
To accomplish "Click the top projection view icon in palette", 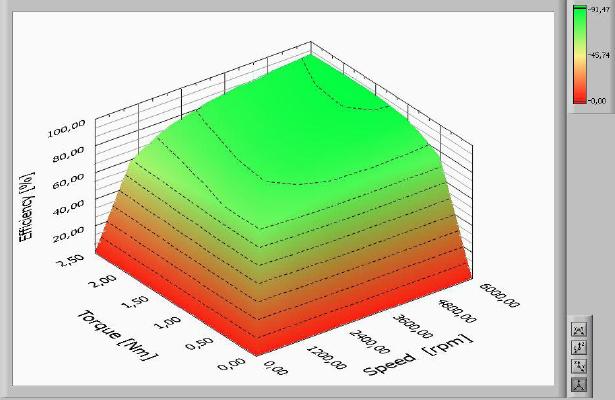I will 580,329.
